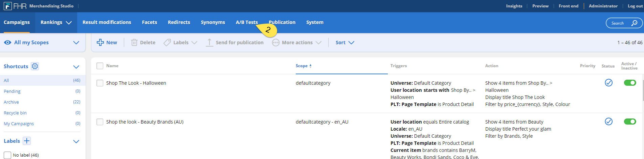Click Log out
The height and width of the screenshot is (159, 644).
tap(635, 6)
